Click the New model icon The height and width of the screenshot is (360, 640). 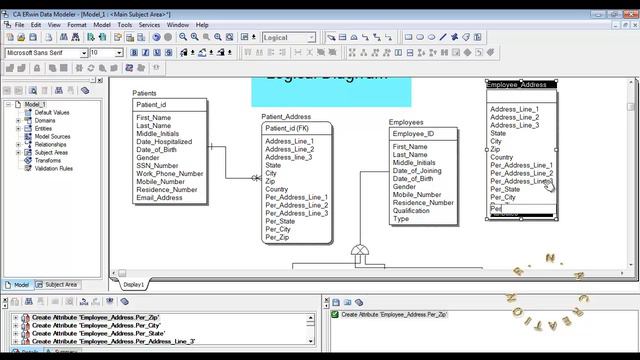click(x=10, y=37)
